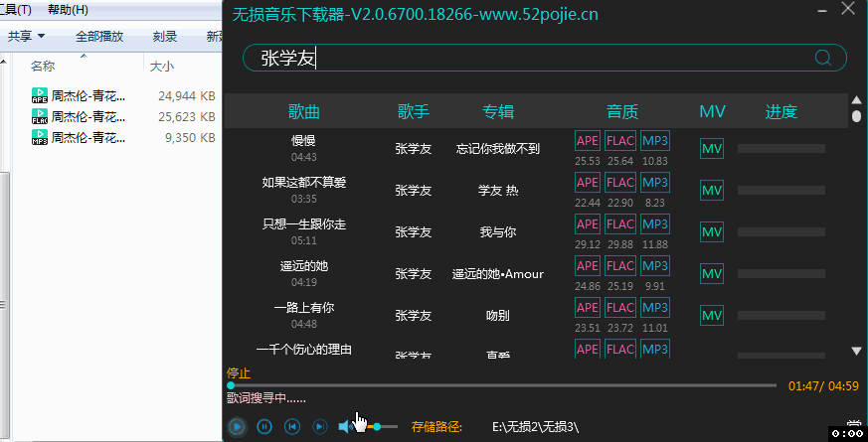Click the volume slider handle
This screenshot has width=868, height=442.
click(x=377, y=426)
